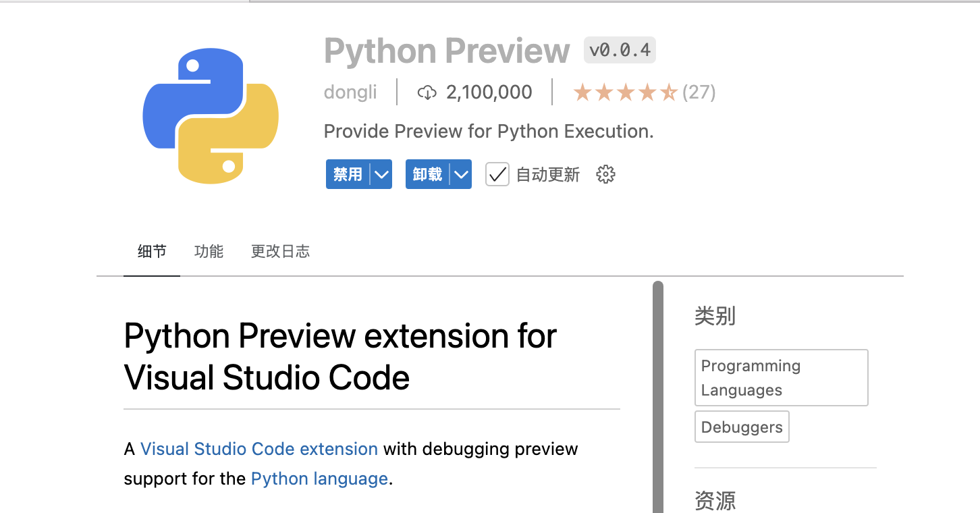The image size is (980, 513).
Task: Click the v0.0.4 version badge
Action: coord(620,50)
